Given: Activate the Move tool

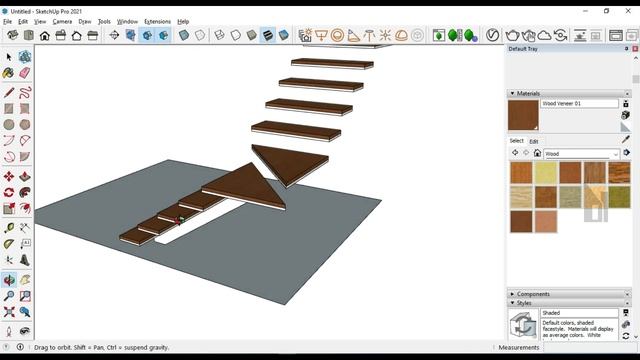Looking at the screenshot, I should click(x=9, y=176).
